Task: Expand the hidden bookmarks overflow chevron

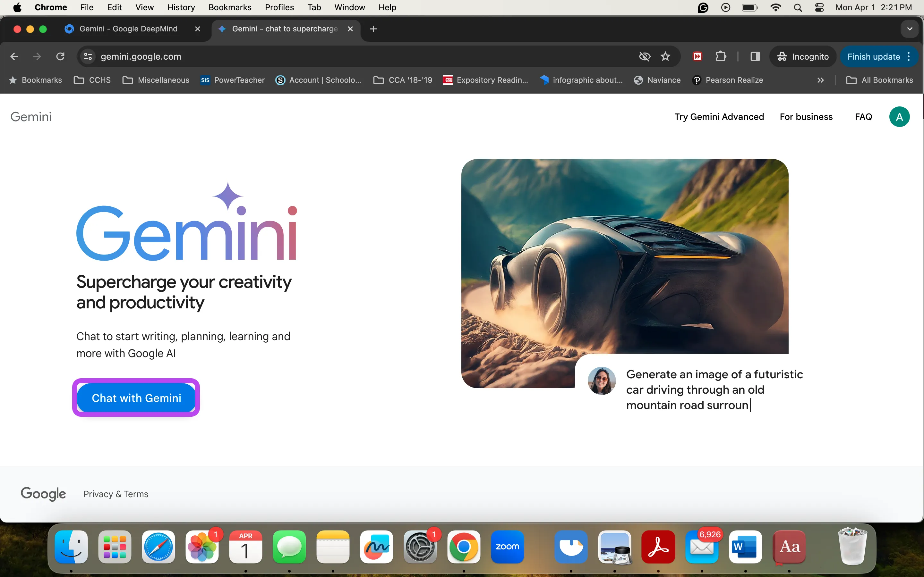Action: coord(820,80)
